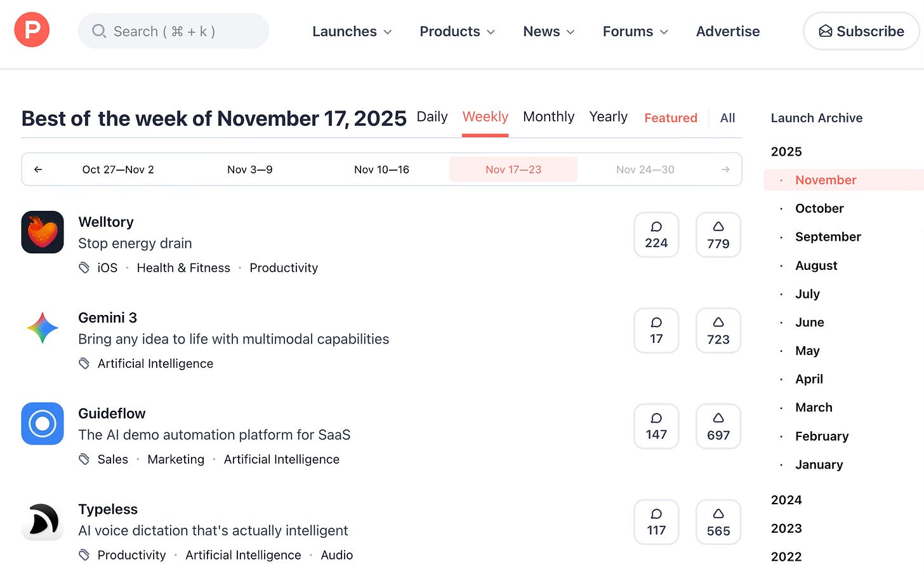Open Welltory's Productivity tag

click(284, 268)
